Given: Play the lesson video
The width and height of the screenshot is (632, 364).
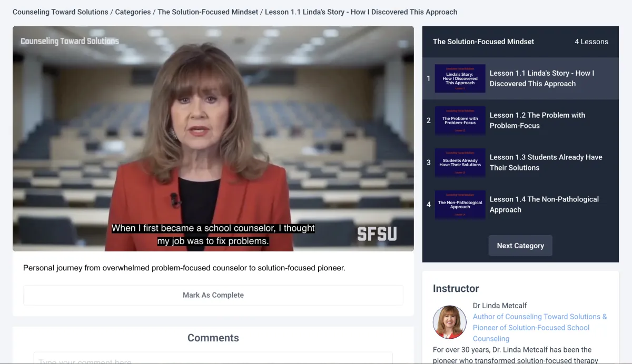Looking at the screenshot, I should coord(213,139).
